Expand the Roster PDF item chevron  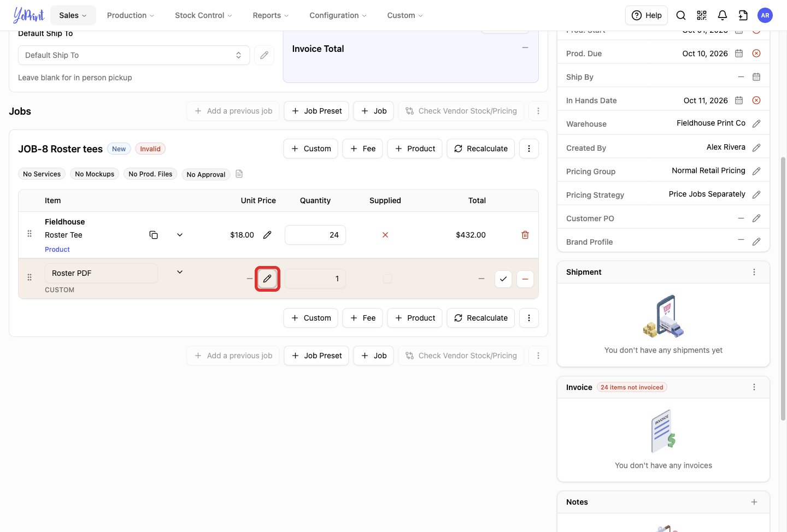click(180, 272)
